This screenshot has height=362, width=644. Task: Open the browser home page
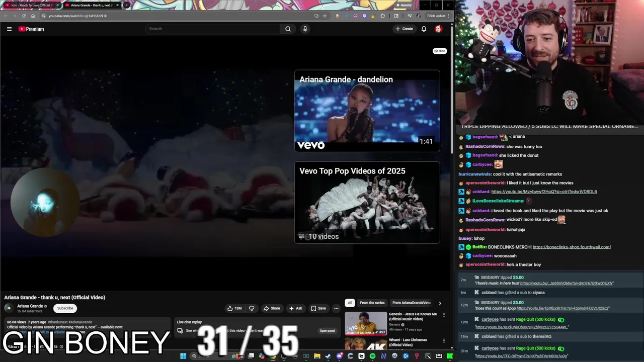coord(33,16)
